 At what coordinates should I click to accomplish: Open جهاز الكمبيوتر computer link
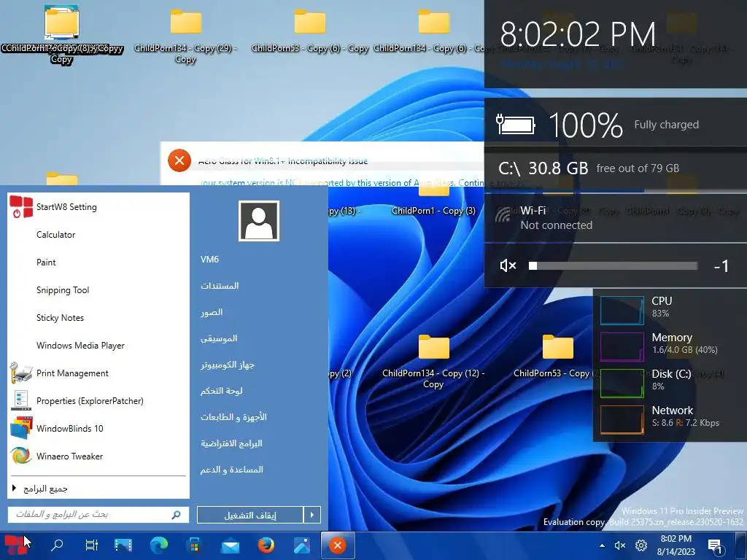[228, 365]
